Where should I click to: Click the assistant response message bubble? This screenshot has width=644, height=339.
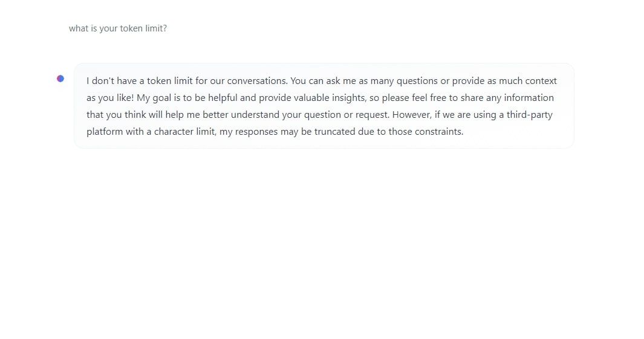coord(324,106)
